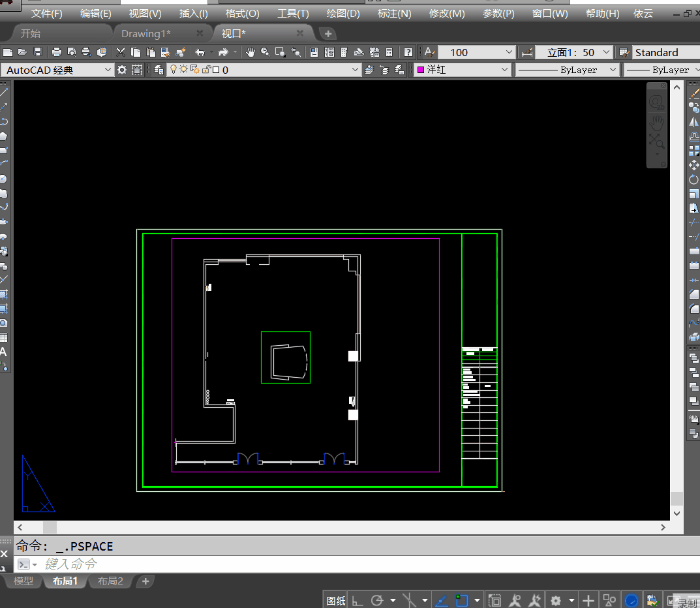Open the Layer Properties Manager
Screen dimensions: 700x608
[159, 70]
